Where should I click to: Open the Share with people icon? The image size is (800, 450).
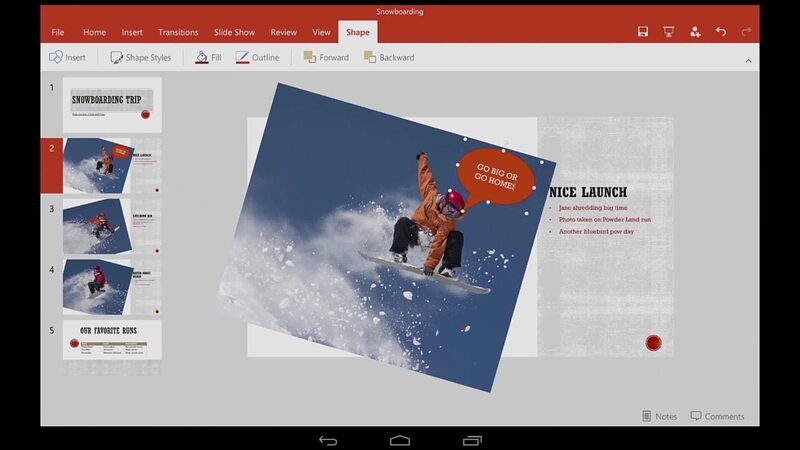(x=695, y=32)
